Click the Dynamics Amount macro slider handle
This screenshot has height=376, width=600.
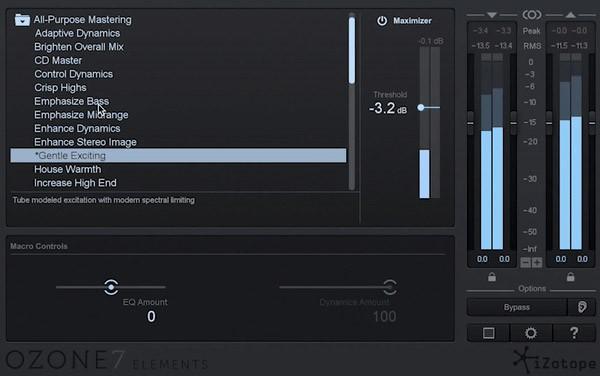point(390,287)
